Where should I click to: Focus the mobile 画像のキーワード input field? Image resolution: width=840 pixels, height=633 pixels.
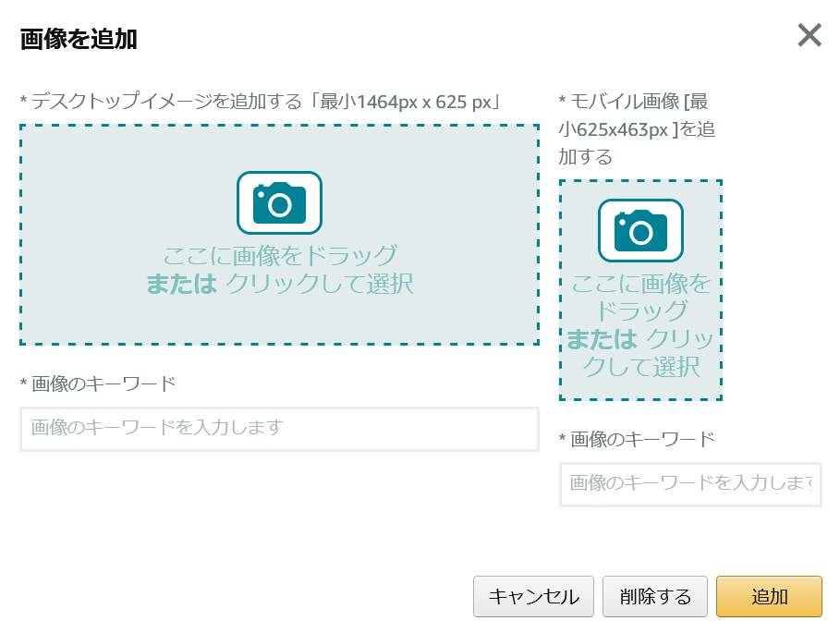690,484
